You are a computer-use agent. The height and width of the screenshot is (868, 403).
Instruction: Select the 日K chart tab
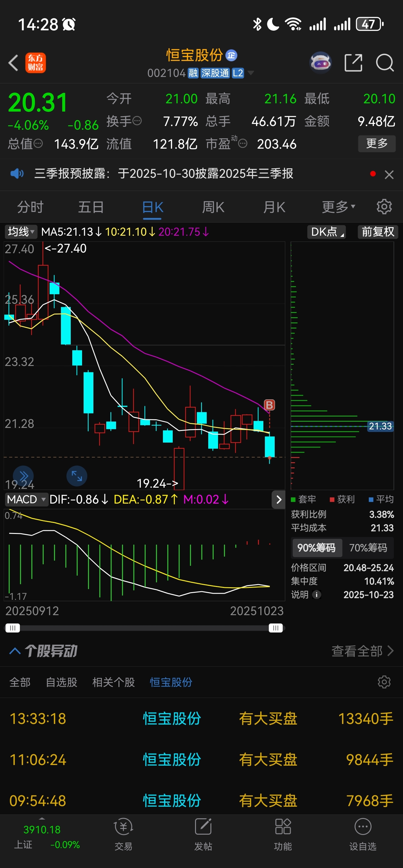click(153, 207)
